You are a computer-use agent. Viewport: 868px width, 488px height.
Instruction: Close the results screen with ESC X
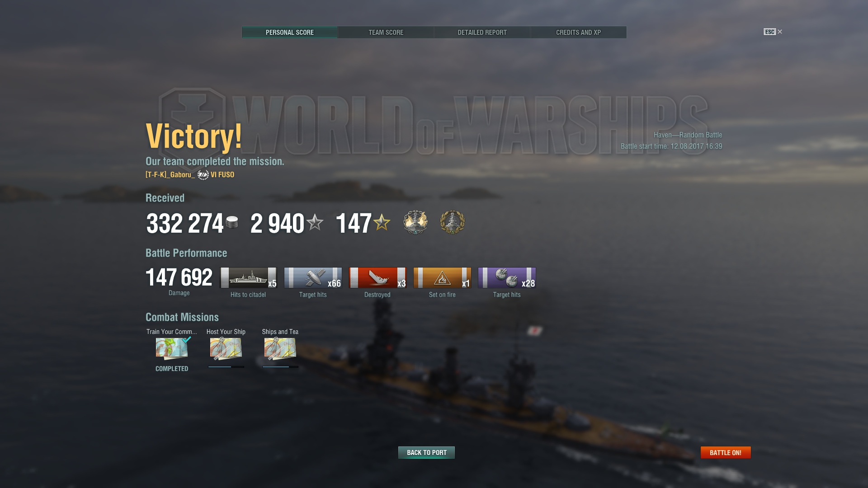[x=773, y=32]
